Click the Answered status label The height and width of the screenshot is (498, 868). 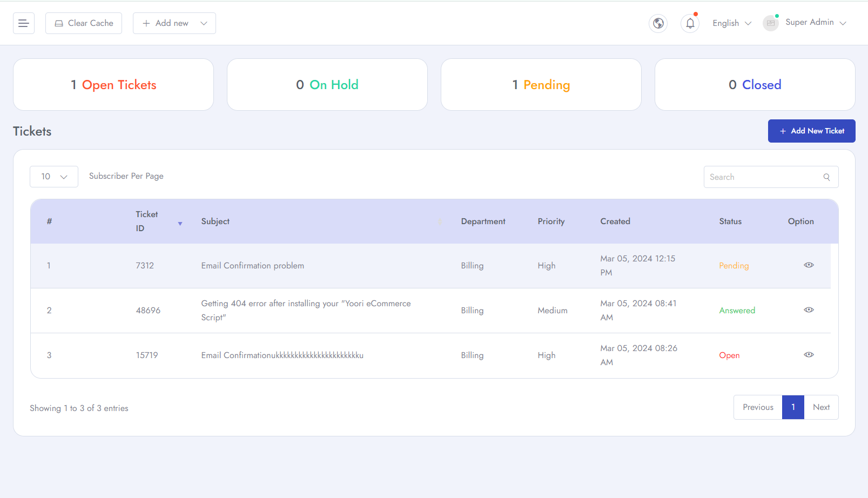pos(737,311)
